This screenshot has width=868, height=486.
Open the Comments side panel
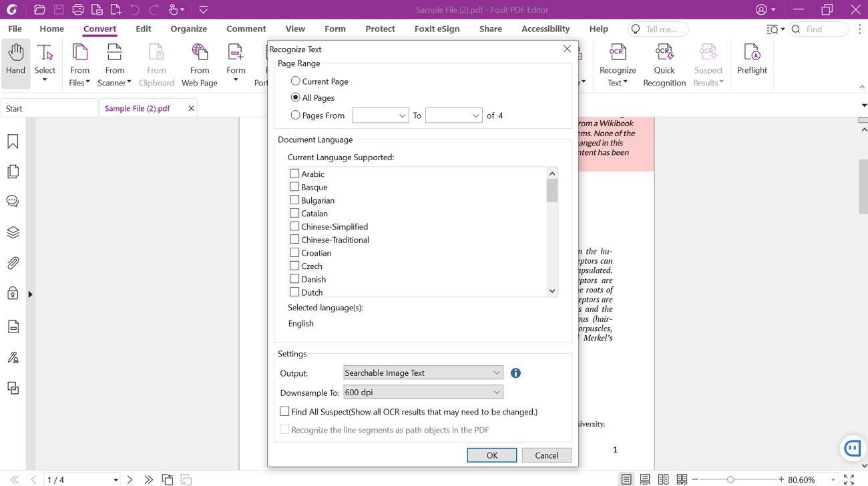pyautogui.click(x=13, y=202)
